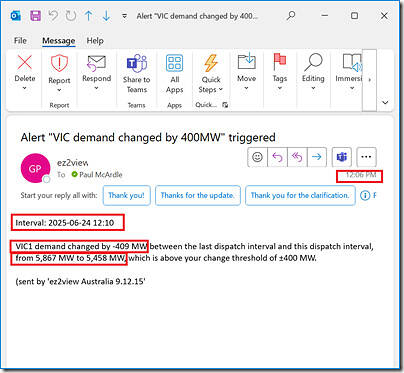Click 'Interval: 2025-06-24 12:10' text
Viewport: 404px width, 373px height.
[65, 223]
